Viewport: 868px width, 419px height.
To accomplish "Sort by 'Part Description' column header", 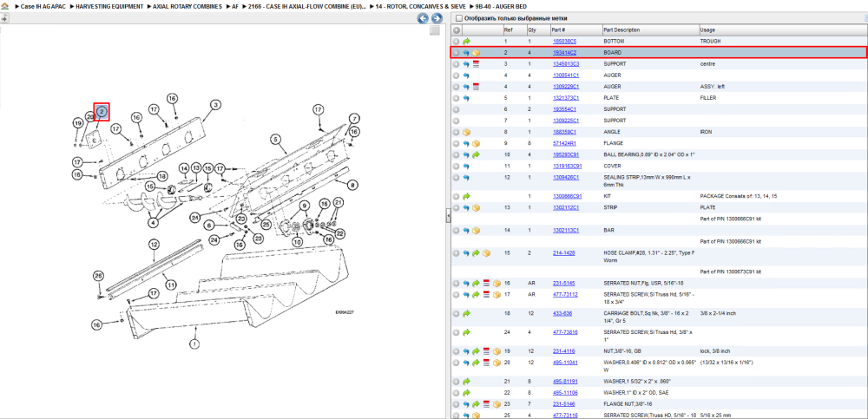I will [622, 29].
